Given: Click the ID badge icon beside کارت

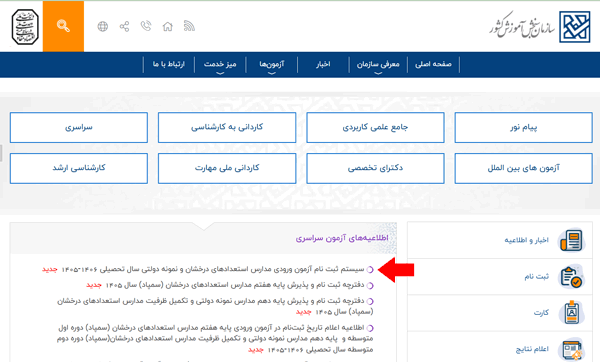Looking at the screenshot, I should coord(571,313).
